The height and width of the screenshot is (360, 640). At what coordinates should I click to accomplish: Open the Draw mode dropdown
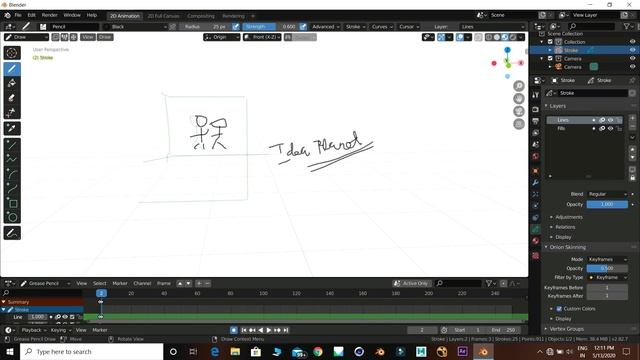pyautogui.click(x=27, y=37)
